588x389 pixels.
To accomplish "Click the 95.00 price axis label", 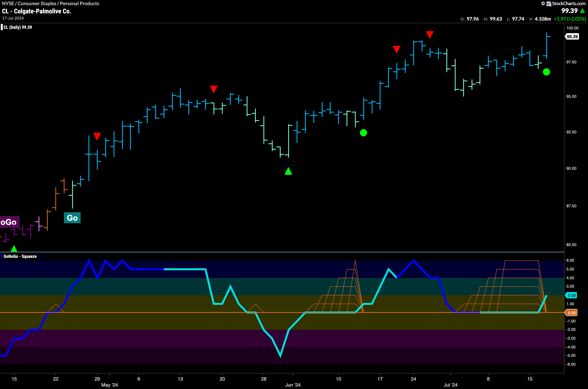I will point(571,96).
